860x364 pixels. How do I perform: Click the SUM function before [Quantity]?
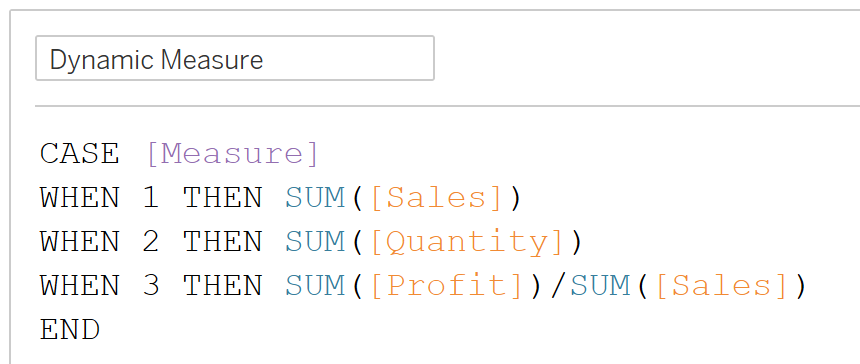tap(315, 242)
